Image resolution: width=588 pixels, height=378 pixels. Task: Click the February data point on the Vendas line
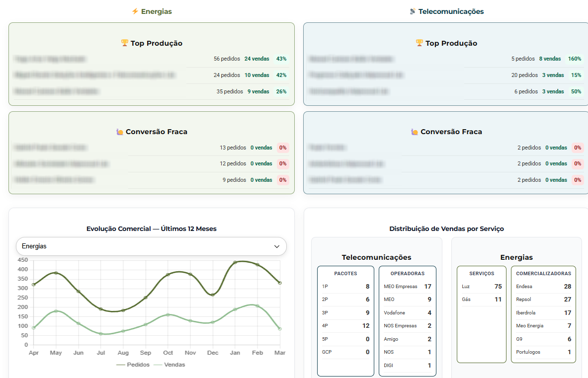257,306
